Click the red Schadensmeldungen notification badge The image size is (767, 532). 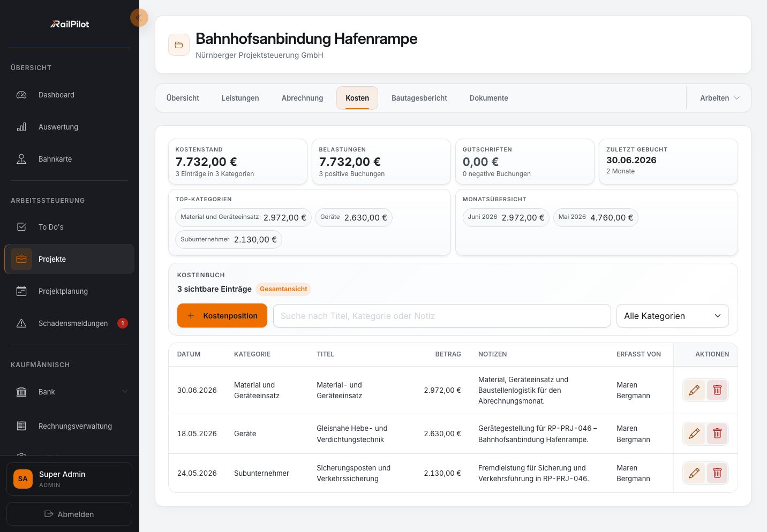(x=123, y=323)
